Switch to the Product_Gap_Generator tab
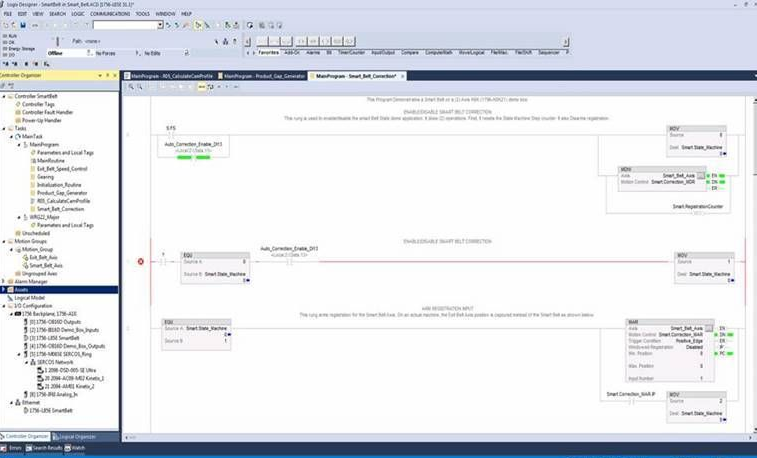The image size is (757, 458). click(x=264, y=76)
